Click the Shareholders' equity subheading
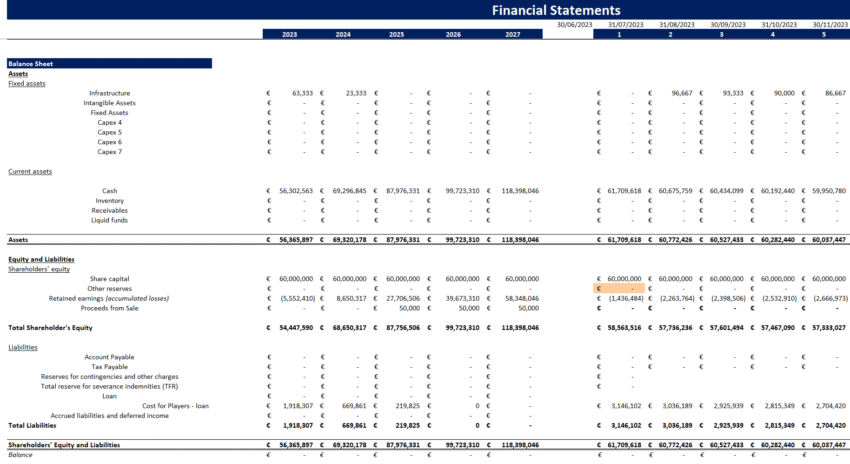Image resolution: width=850 pixels, height=464 pixels. [x=39, y=269]
